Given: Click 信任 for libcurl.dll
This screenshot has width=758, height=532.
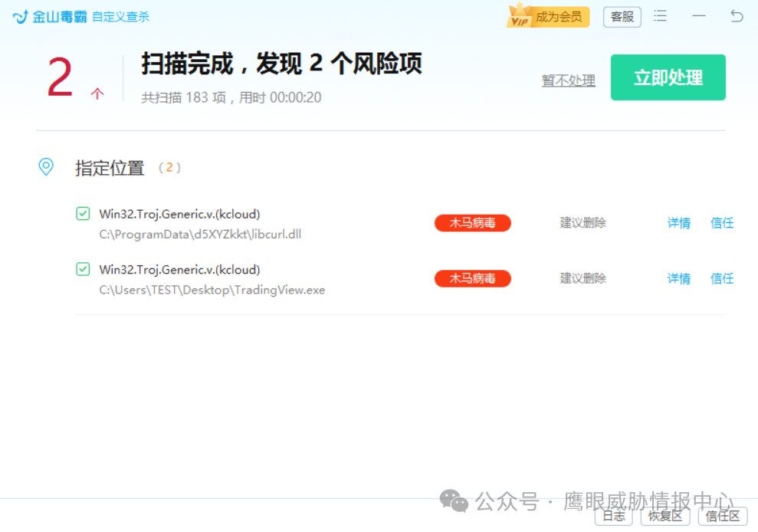Looking at the screenshot, I should 722,223.
